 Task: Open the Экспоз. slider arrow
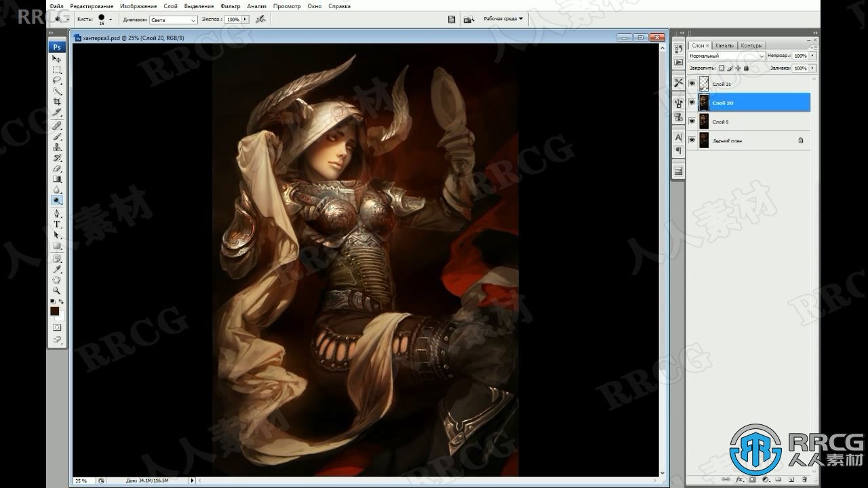point(245,20)
